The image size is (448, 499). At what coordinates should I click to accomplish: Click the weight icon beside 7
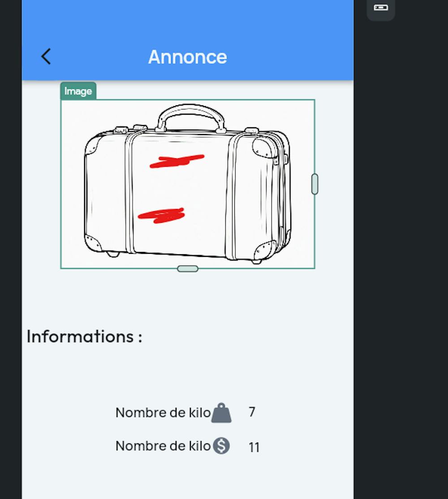click(x=221, y=413)
